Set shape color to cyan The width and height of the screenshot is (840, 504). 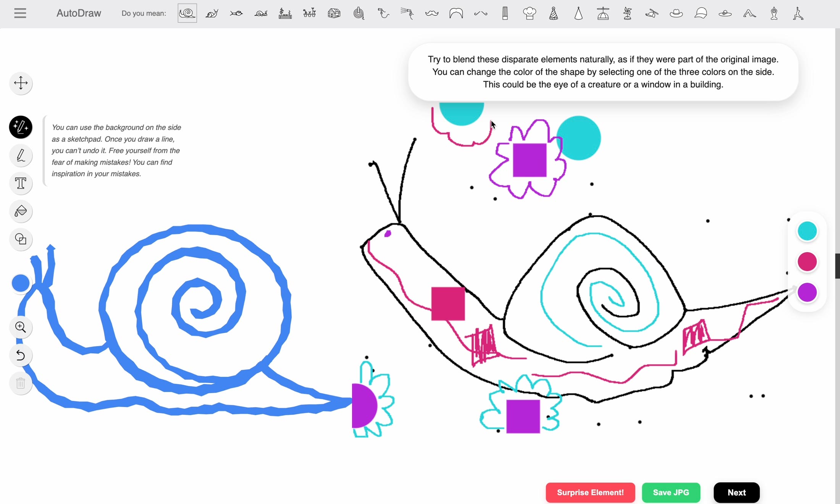pos(807,231)
